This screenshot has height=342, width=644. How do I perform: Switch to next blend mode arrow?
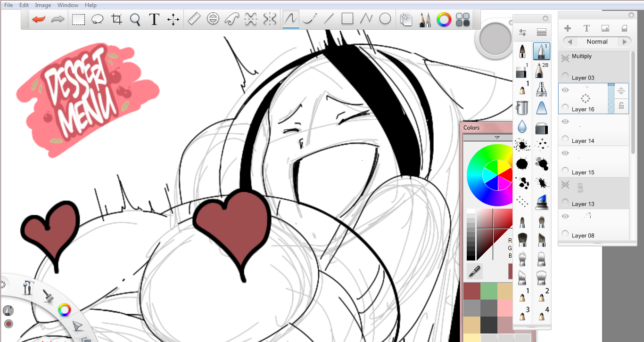(x=625, y=41)
